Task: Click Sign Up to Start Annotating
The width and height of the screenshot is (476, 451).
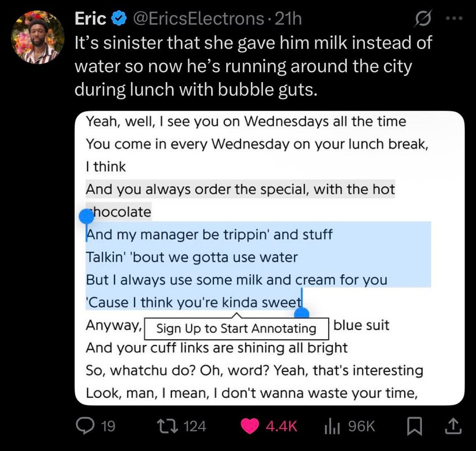Action: point(236,329)
